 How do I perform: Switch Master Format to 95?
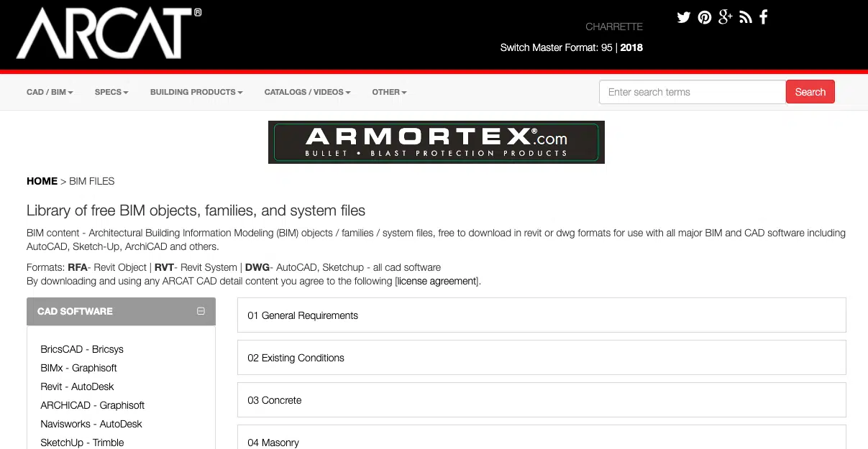pyautogui.click(x=606, y=47)
